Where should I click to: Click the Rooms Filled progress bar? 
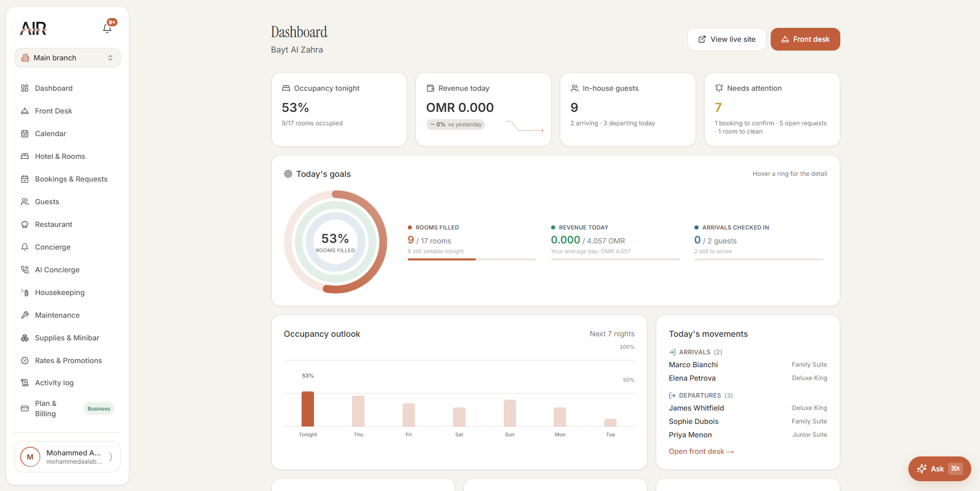tap(472, 259)
